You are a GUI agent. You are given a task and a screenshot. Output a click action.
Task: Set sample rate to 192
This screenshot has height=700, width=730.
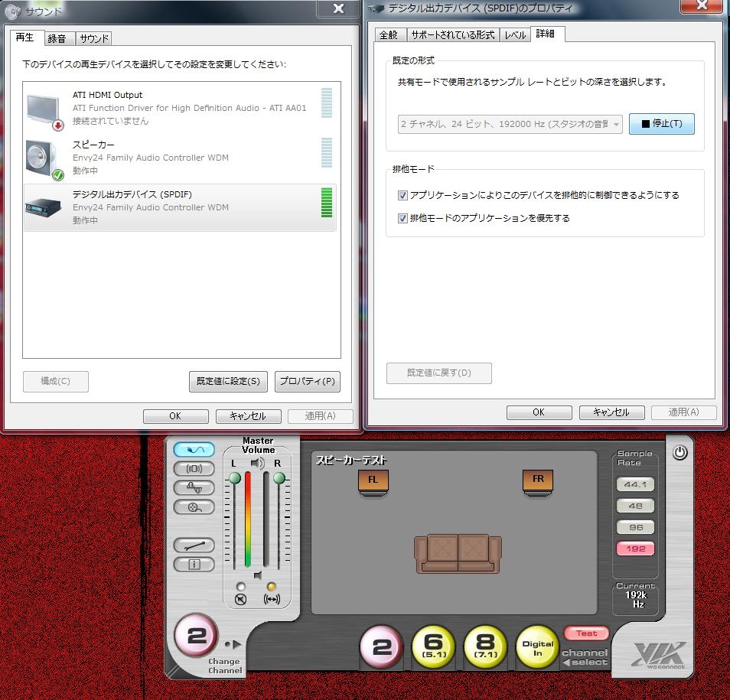[635, 549]
